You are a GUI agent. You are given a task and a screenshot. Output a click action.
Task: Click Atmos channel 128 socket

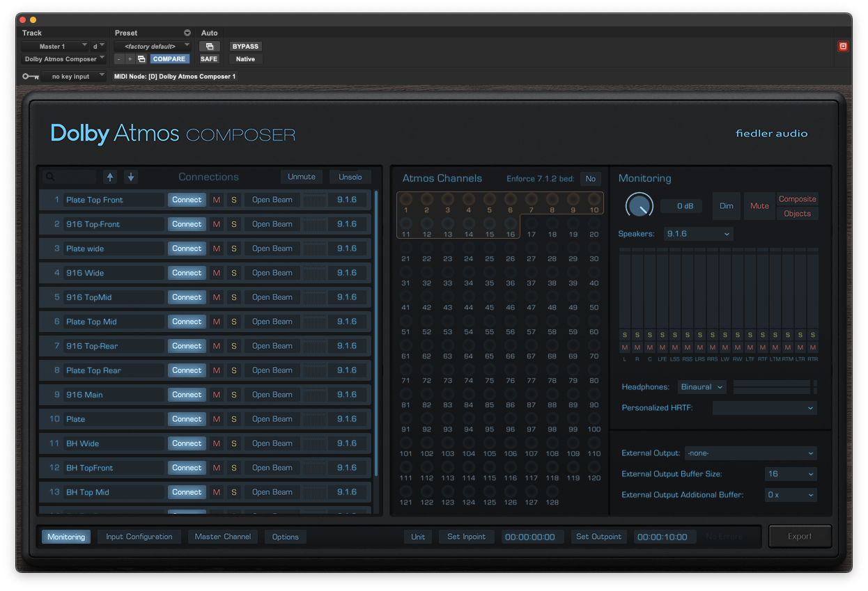pos(552,492)
